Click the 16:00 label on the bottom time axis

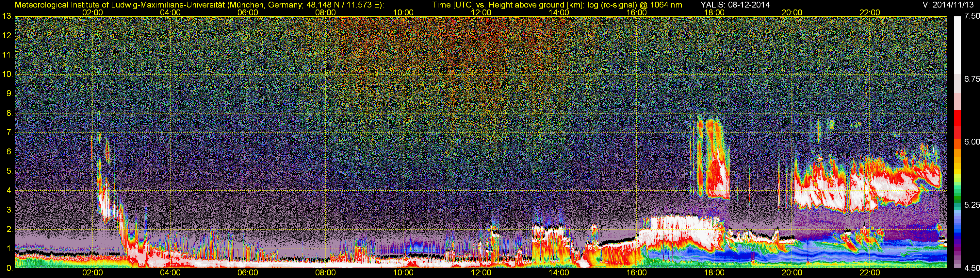(636, 273)
